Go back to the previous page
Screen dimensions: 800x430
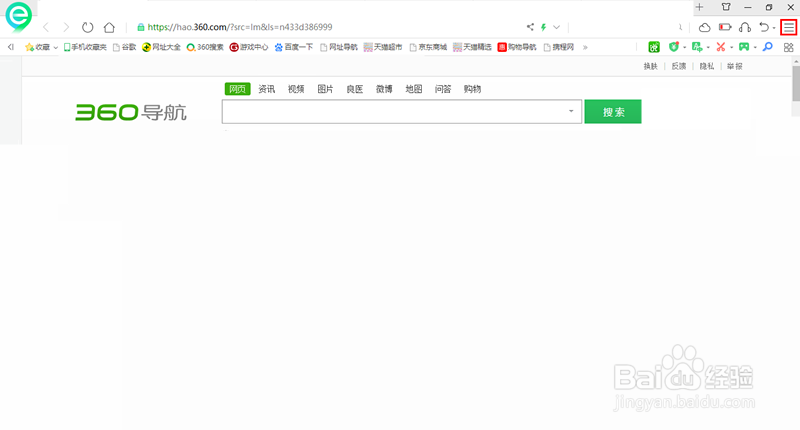(x=46, y=27)
